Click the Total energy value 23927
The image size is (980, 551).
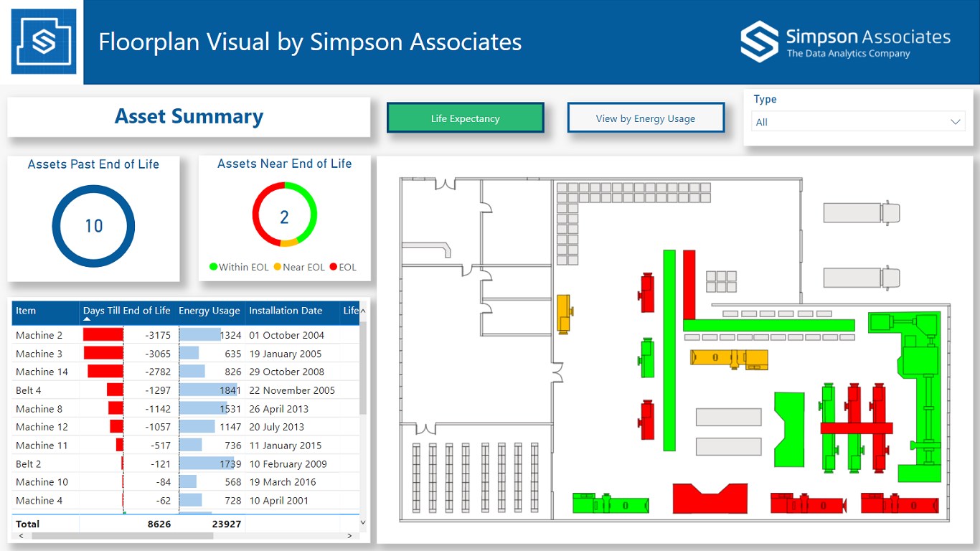(227, 524)
